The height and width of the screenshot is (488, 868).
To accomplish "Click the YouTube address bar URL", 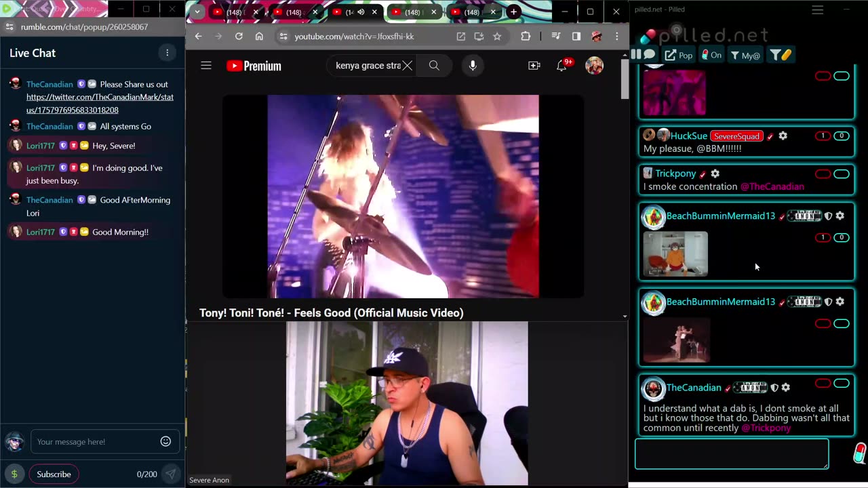I will (x=354, y=36).
